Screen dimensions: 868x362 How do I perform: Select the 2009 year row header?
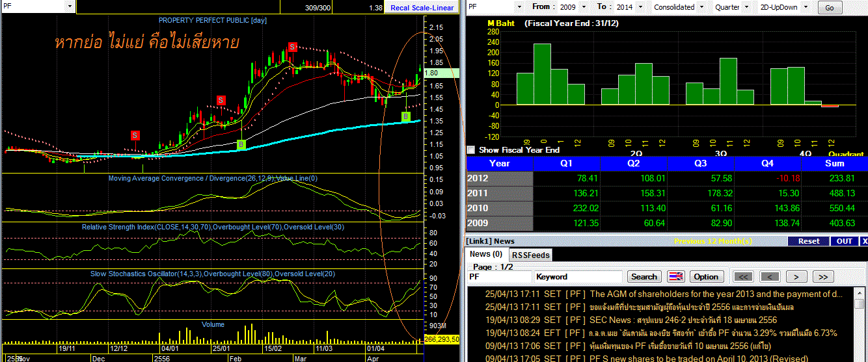[499, 223]
